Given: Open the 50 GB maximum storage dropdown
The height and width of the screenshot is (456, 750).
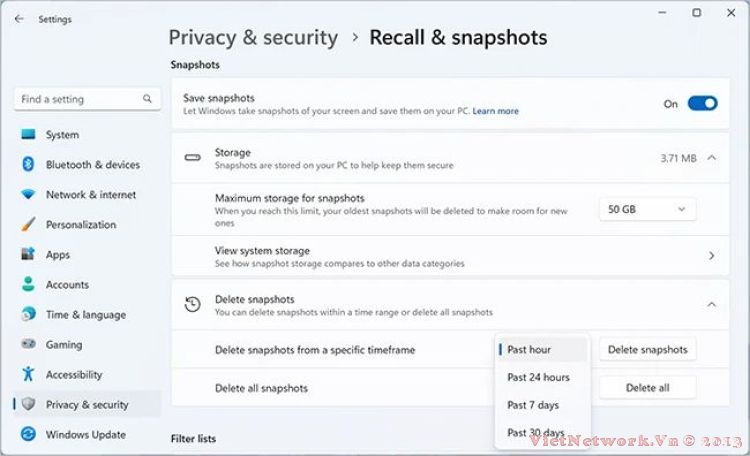Looking at the screenshot, I should [648, 209].
